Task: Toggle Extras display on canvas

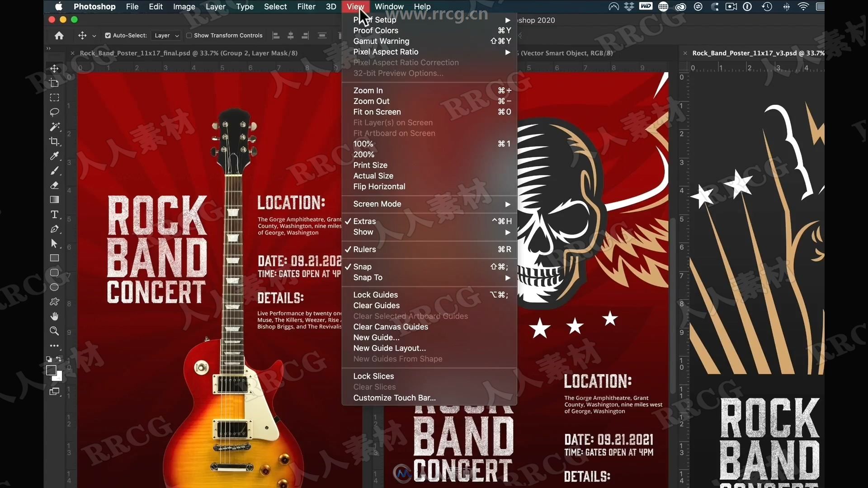Action: 364,221
